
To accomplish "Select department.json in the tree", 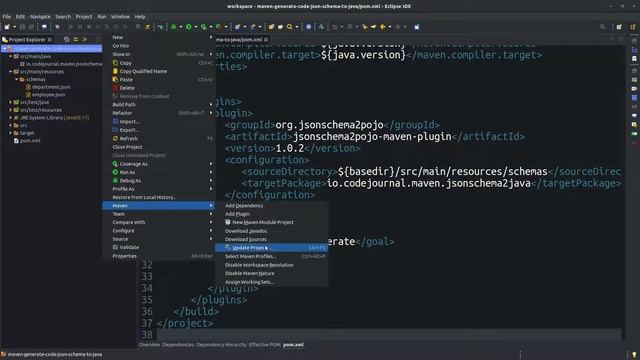I will click(51, 87).
